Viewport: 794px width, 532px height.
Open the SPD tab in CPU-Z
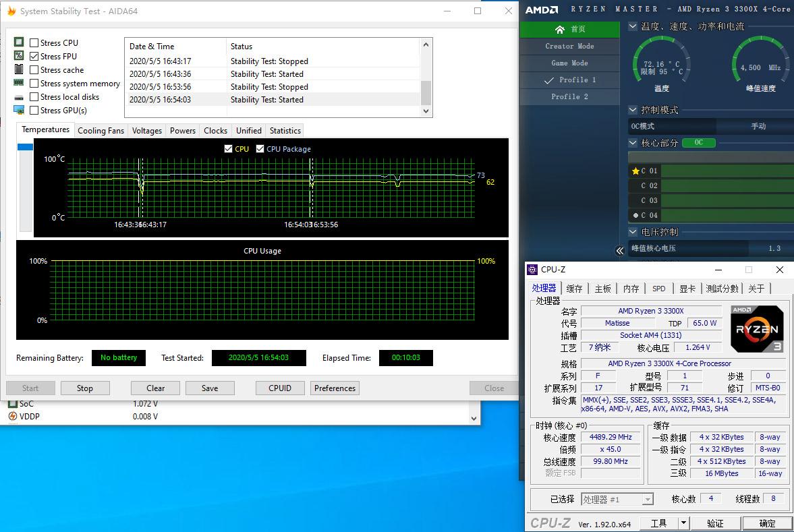[659, 289]
